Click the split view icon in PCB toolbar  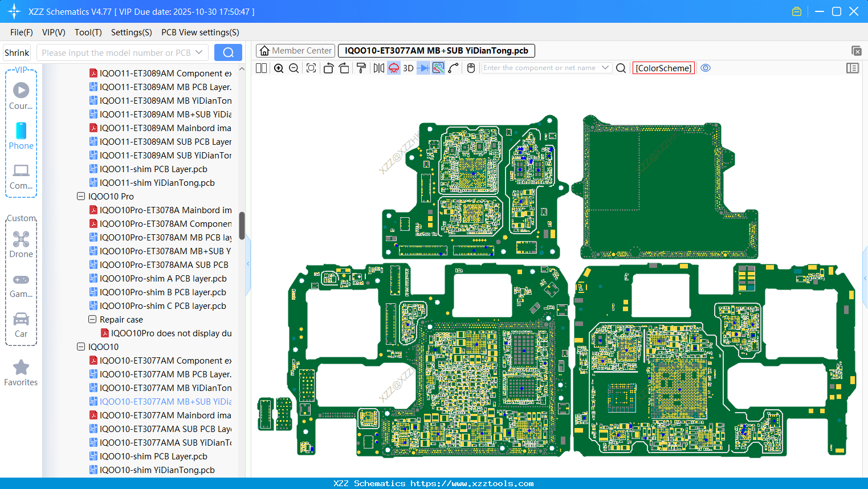click(262, 68)
